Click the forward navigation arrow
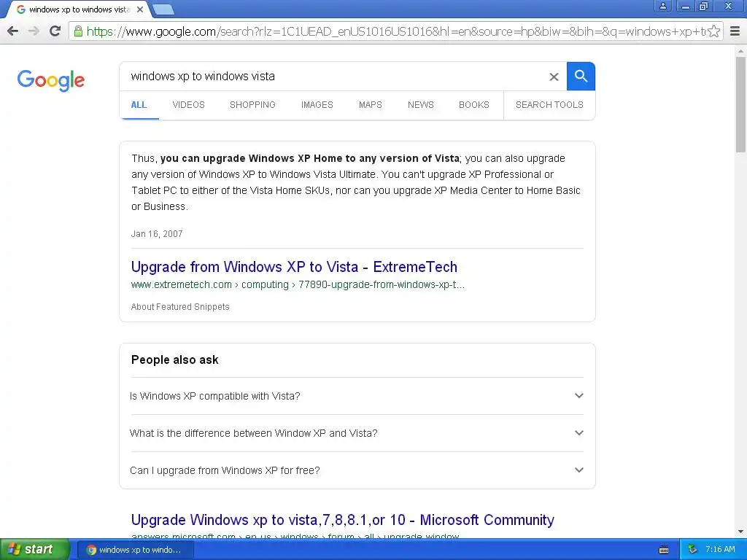This screenshot has width=747, height=560. (34, 31)
